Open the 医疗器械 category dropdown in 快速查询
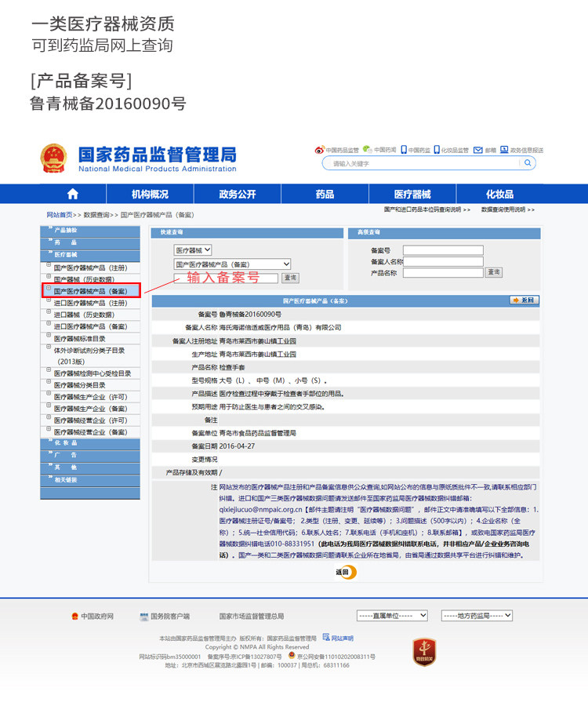The height and width of the screenshot is (706, 588). [x=193, y=250]
